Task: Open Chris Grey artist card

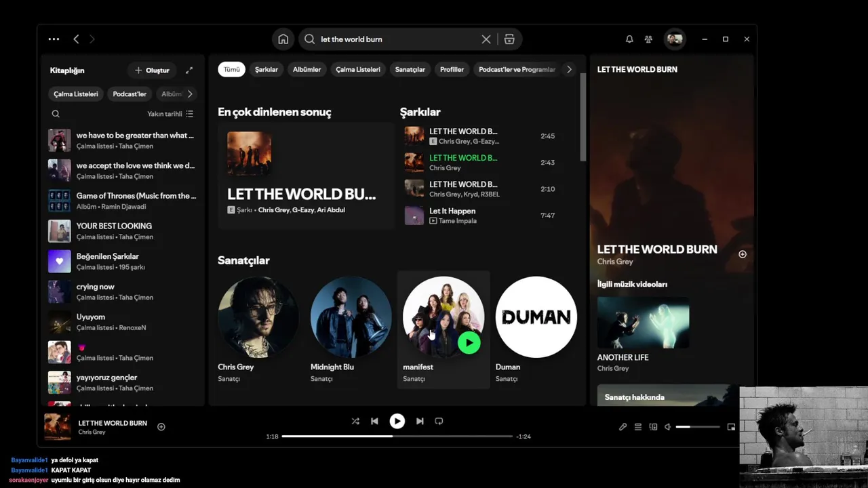Action: tap(258, 329)
